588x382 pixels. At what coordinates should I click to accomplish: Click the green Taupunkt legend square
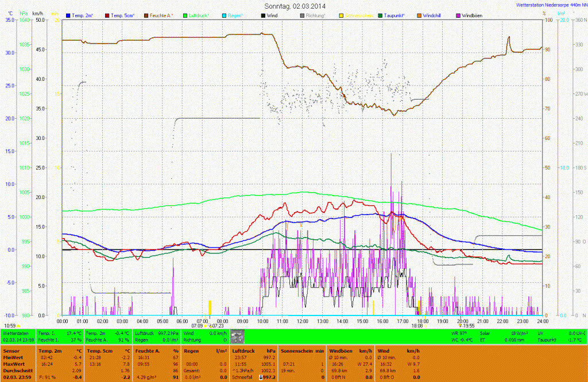click(x=380, y=14)
